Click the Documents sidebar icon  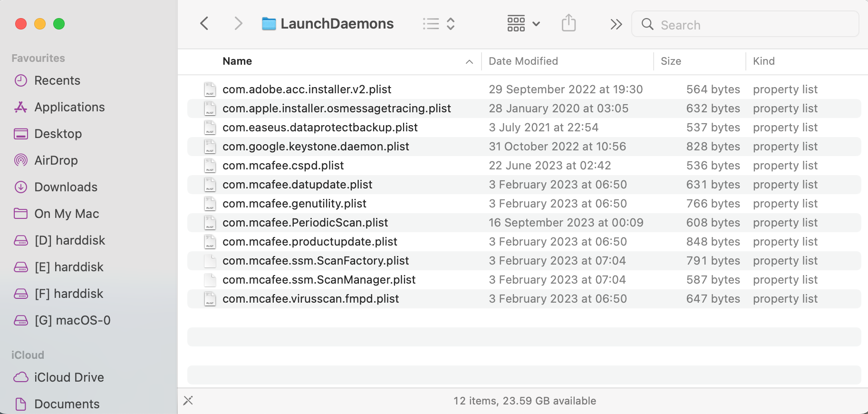pos(21,404)
